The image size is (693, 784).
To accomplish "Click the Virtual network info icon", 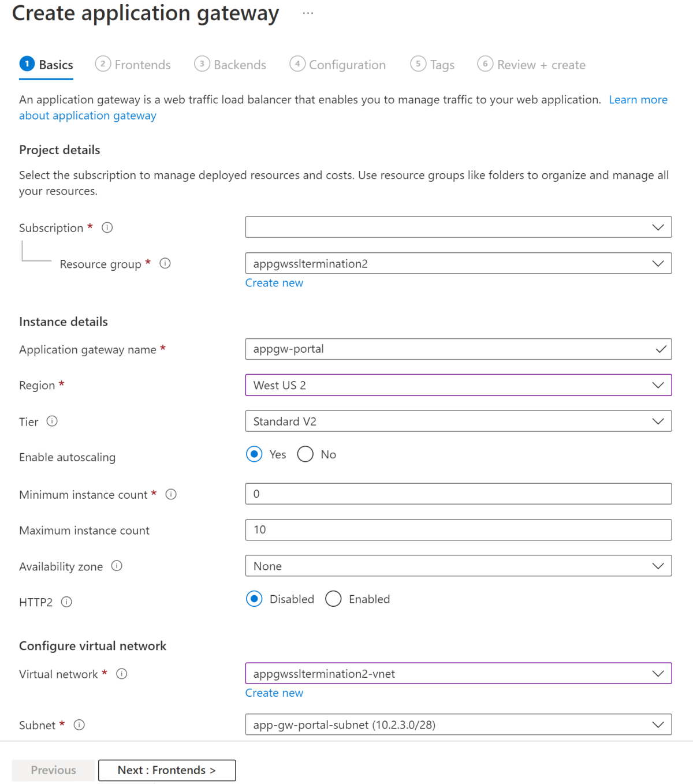I will [122, 674].
